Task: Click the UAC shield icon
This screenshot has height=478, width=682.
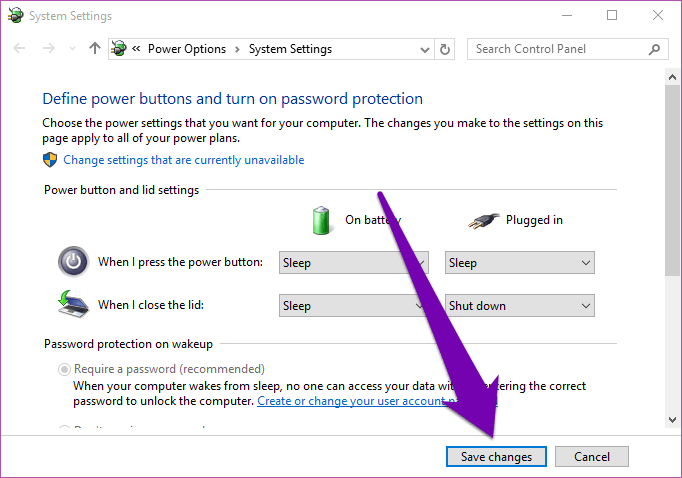Action: (50, 160)
